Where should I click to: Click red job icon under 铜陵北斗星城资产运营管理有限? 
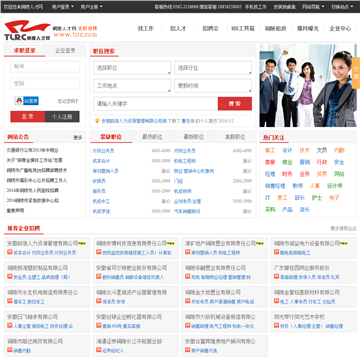click(99, 301)
